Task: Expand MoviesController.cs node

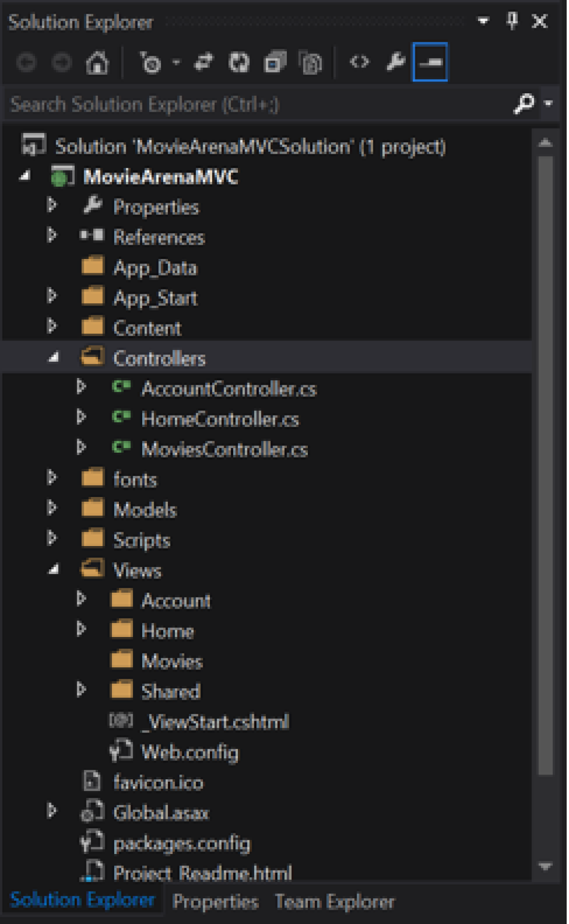Action: click(81, 448)
